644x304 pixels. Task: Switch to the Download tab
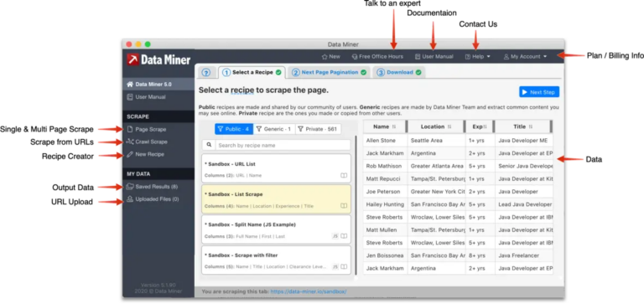pos(399,72)
